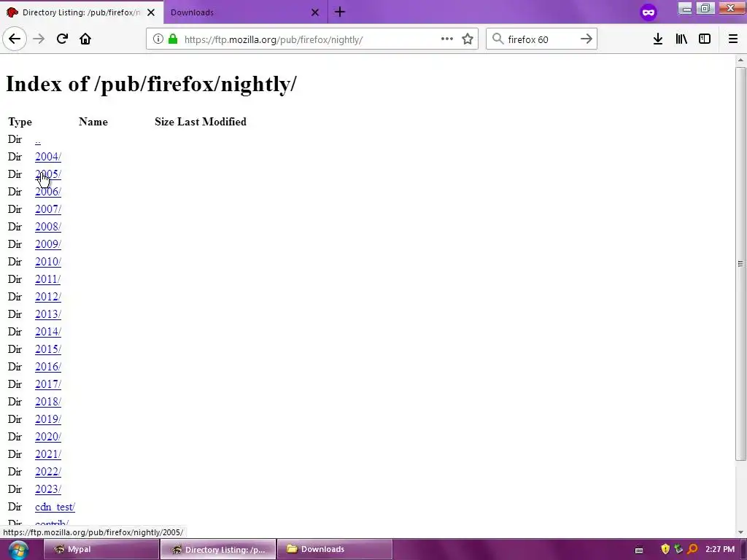Screen dimensions: 747x560
Task: Switch to Directory Listing taskbar button
Action: (x=218, y=549)
